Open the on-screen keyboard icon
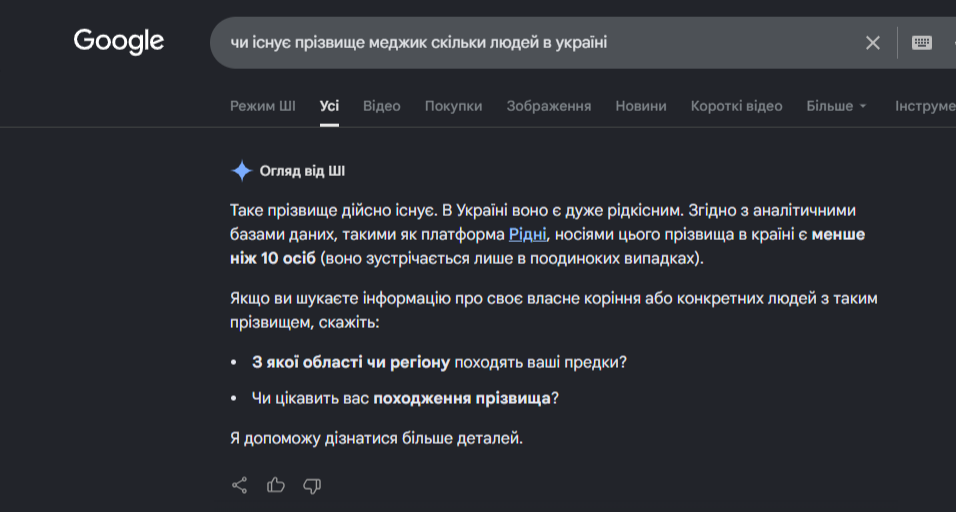956x512 pixels. [x=921, y=43]
